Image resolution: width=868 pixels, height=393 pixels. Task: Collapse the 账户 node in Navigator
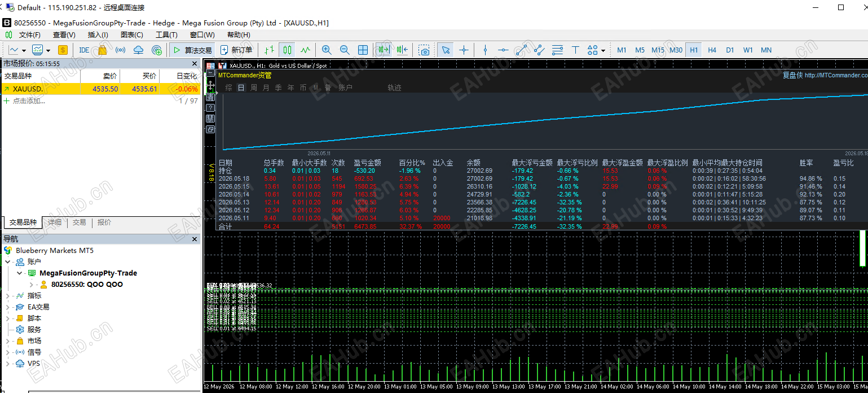[8, 262]
